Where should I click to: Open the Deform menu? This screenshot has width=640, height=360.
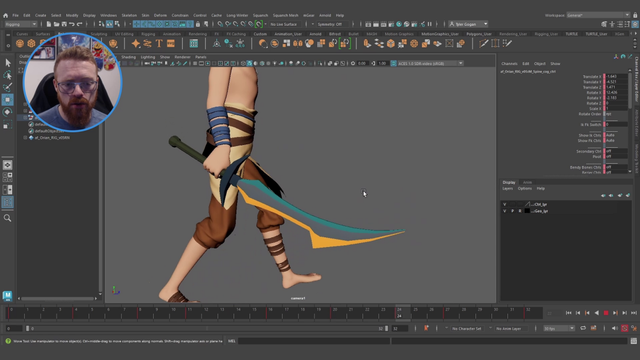point(160,16)
